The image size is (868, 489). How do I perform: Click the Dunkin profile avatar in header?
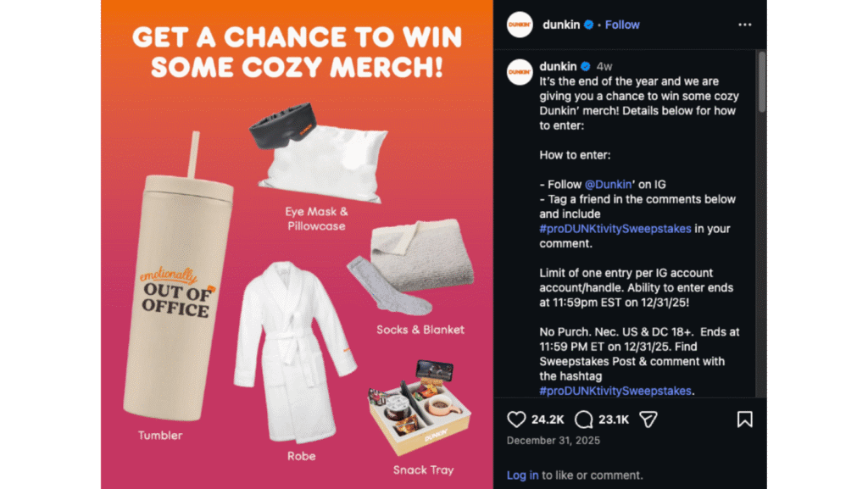[x=520, y=25]
